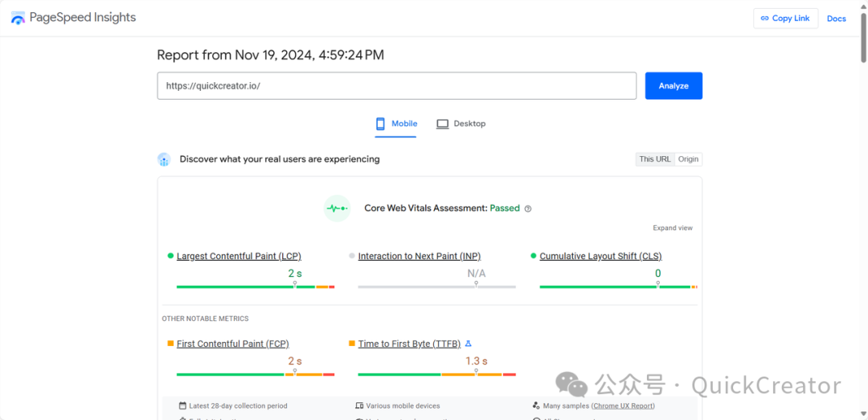This screenshot has width=868, height=420.
Task: Click the Many samples icon
Action: [536, 406]
